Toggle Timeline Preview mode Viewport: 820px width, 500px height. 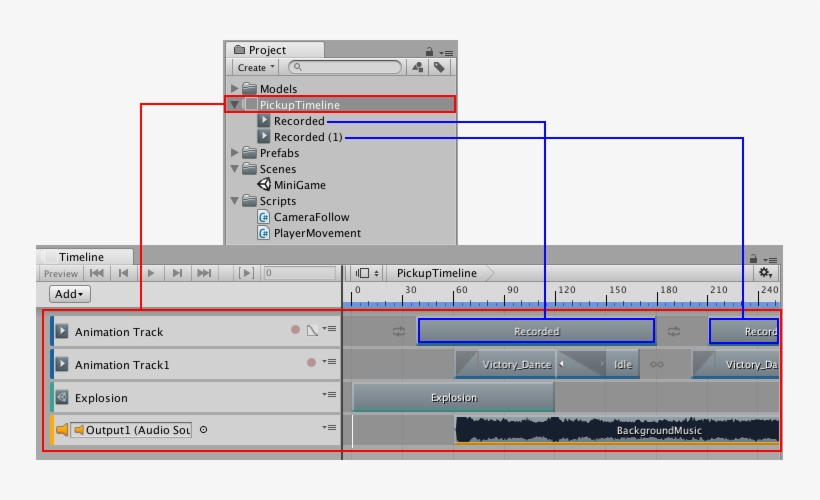pyautogui.click(x=61, y=274)
